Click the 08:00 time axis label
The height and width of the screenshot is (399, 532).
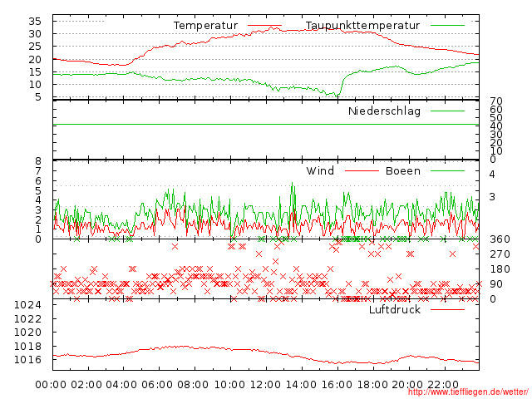point(193,385)
